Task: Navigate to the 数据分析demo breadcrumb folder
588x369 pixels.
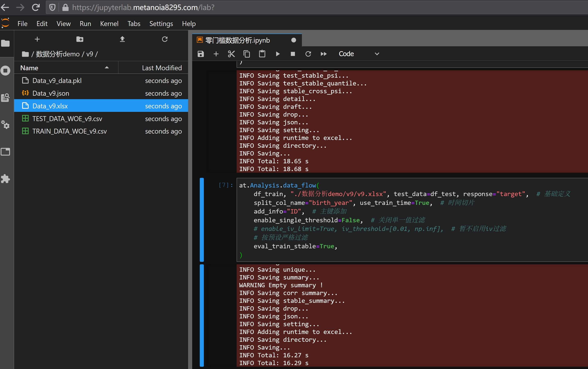Action: [58, 54]
